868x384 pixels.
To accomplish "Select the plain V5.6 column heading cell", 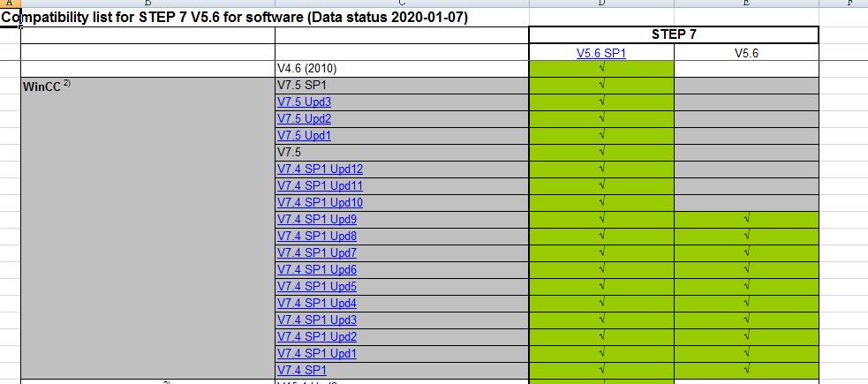I will (746, 53).
